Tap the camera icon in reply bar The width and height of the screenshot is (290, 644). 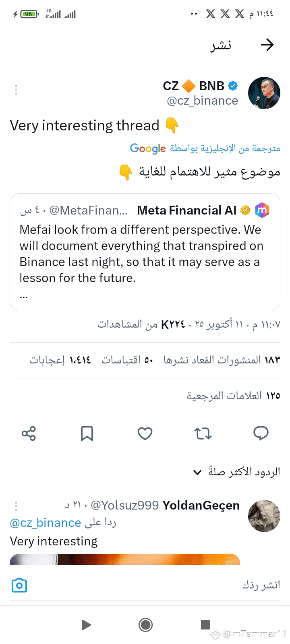[x=19, y=585]
